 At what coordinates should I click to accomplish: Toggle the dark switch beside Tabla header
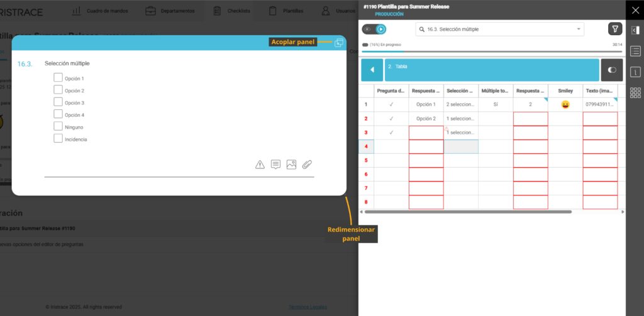(x=612, y=70)
